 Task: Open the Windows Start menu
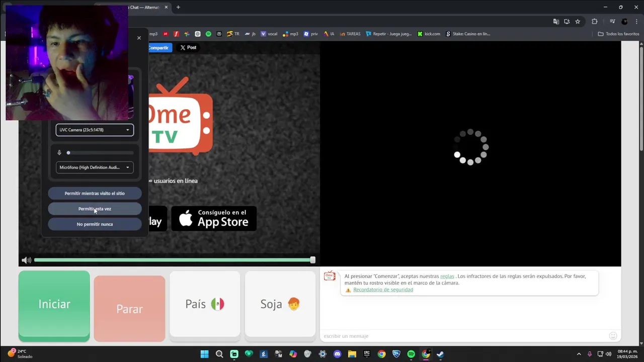pos(204,354)
